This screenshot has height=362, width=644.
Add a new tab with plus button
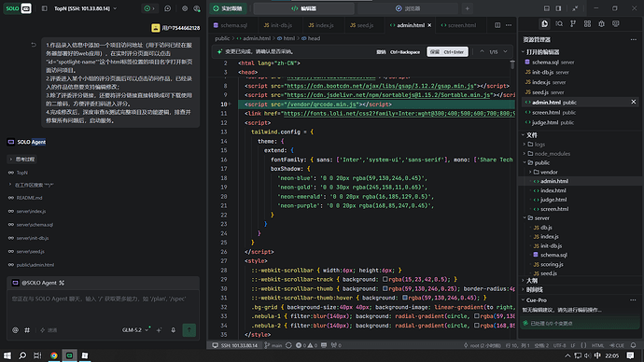pyautogui.click(x=467, y=8)
